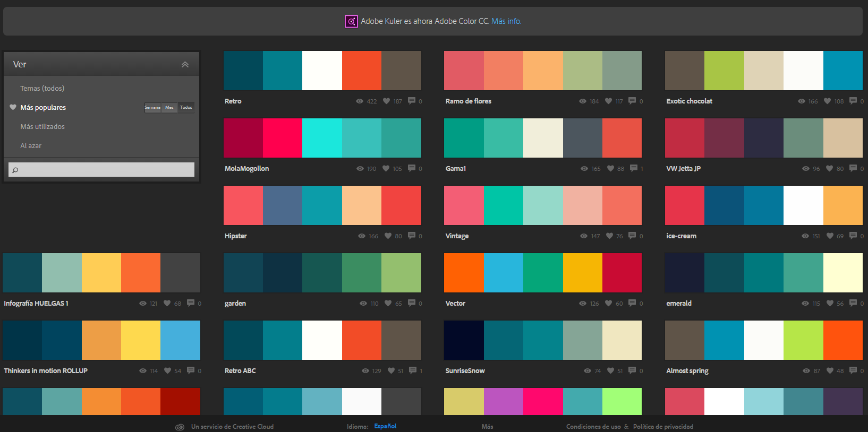Click the Adobe Color CC logo icon
Screen dimensions: 868x432
tap(351, 21)
